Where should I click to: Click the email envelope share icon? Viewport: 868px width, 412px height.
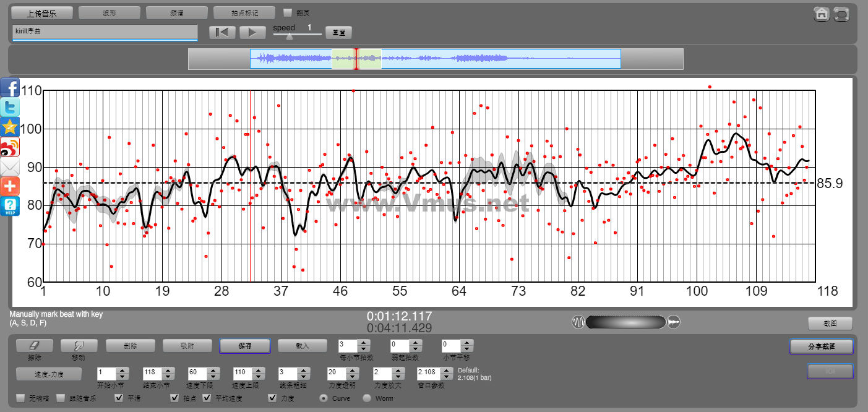point(10,167)
